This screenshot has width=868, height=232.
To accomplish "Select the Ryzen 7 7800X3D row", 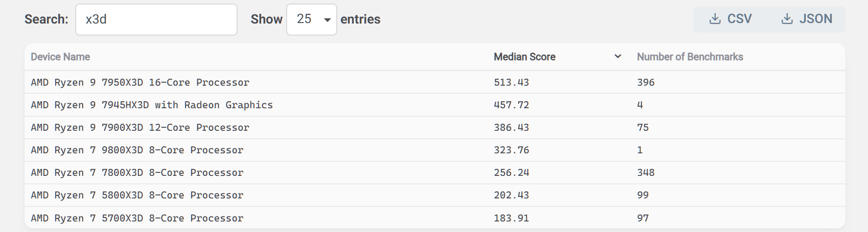I will pyautogui.click(x=137, y=172).
